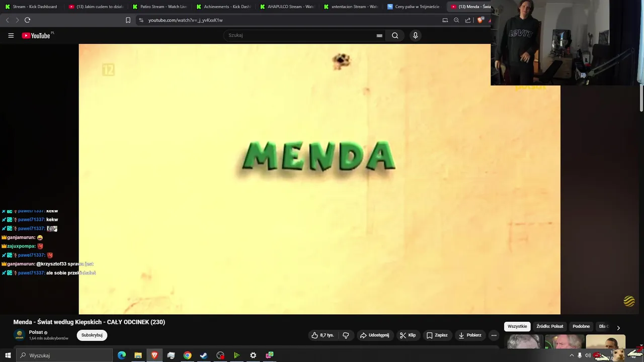Click Zapisz save button
Screen dimensions: 644x362
click(437, 335)
